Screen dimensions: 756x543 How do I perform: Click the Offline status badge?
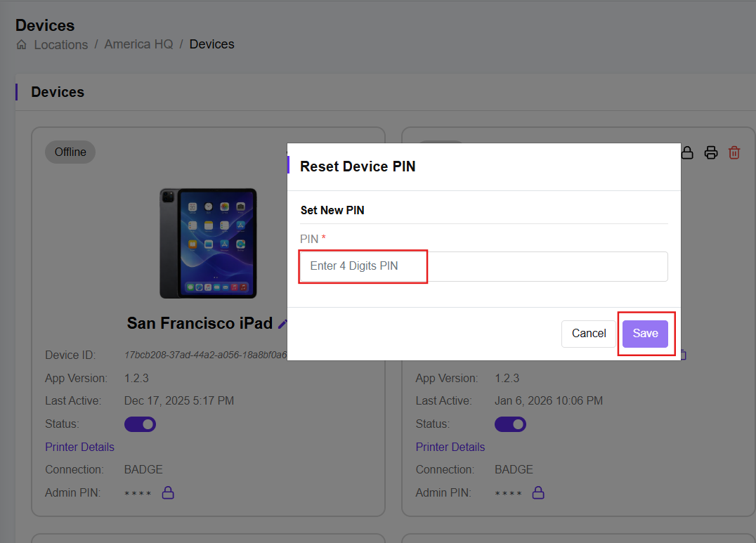(70, 152)
